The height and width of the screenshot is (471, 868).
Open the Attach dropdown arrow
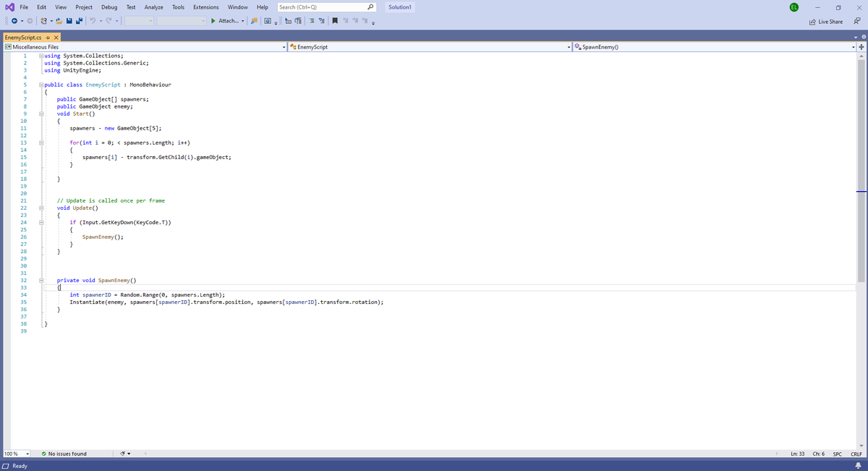(242, 21)
